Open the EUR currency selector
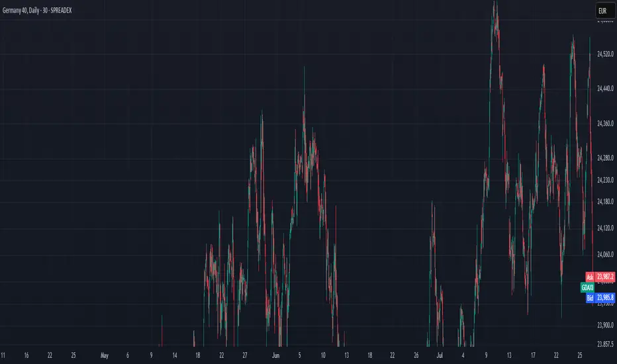Screen dimensions: 617x364 coord(604,11)
